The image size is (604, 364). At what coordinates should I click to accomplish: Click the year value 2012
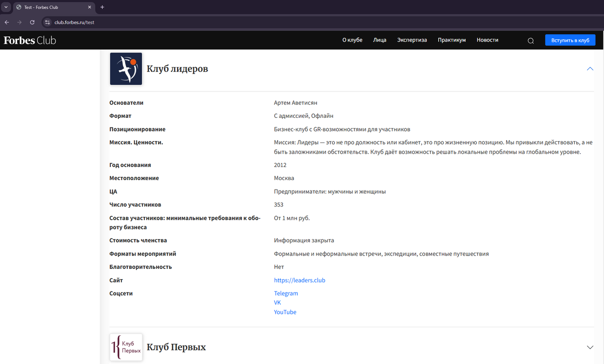(280, 165)
